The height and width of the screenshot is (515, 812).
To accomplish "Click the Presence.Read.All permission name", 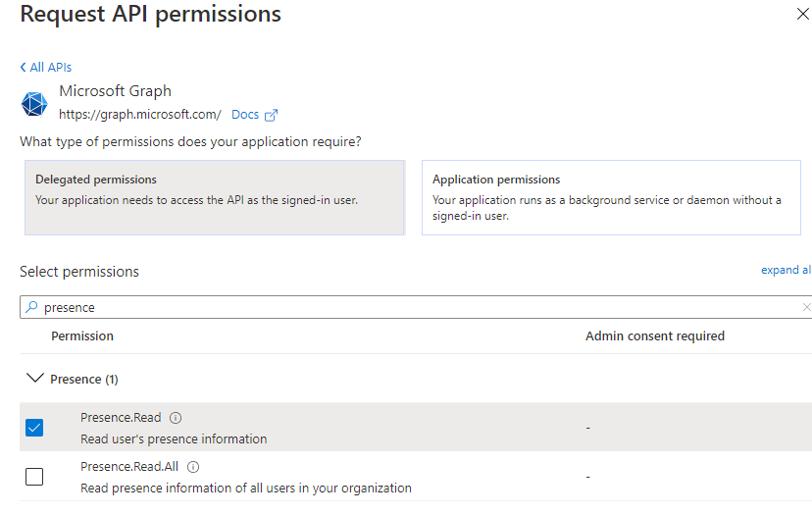I will (129, 467).
